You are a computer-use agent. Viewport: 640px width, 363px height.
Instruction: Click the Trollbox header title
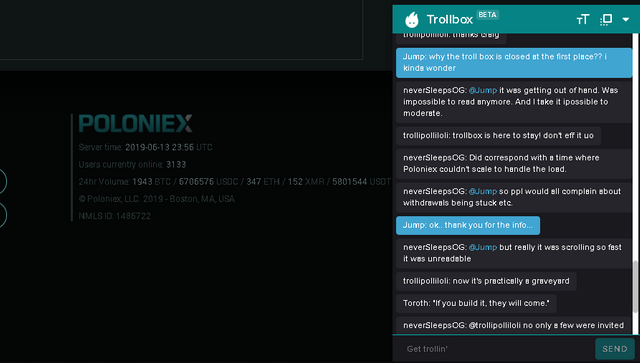(449, 19)
